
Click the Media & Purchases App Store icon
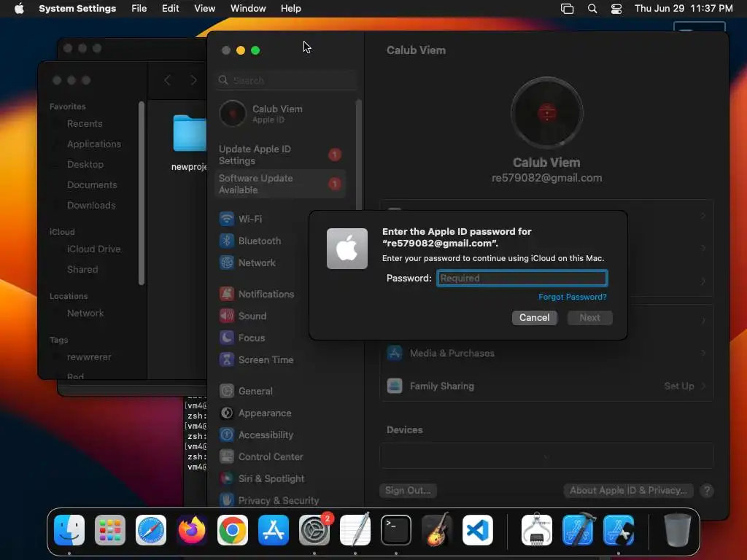click(x=395, y=354)
